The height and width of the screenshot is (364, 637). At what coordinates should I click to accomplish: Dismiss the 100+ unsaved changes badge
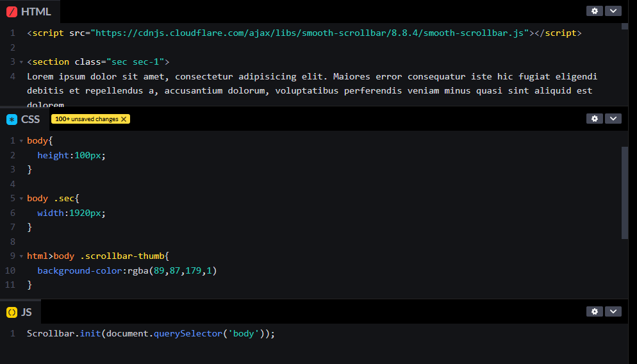[124, 119]
